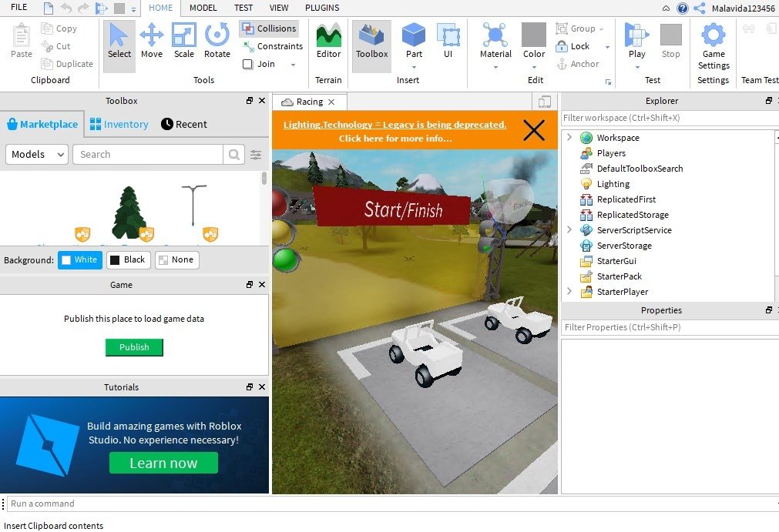
Task: Expand the ServerScriptService node
Action: click(x=569, y=229)
